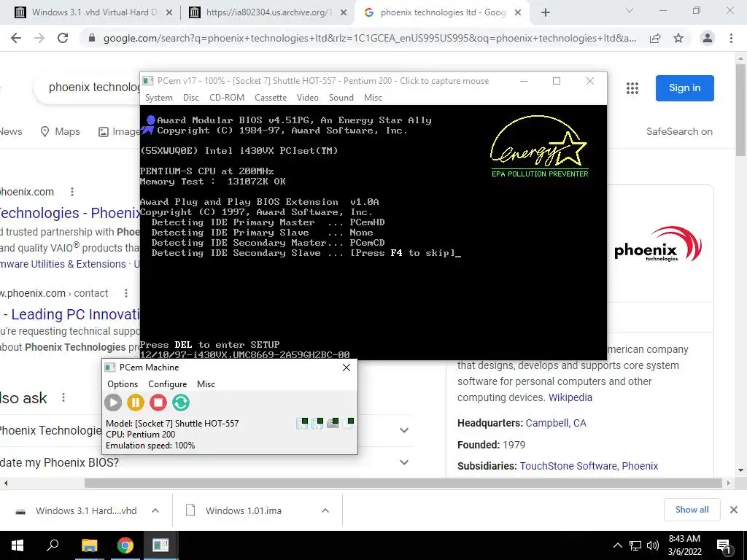Open the Windows Start menu
Image resolution: width=747 pixels, height=560 pixels.
click(x=18, y=545)
